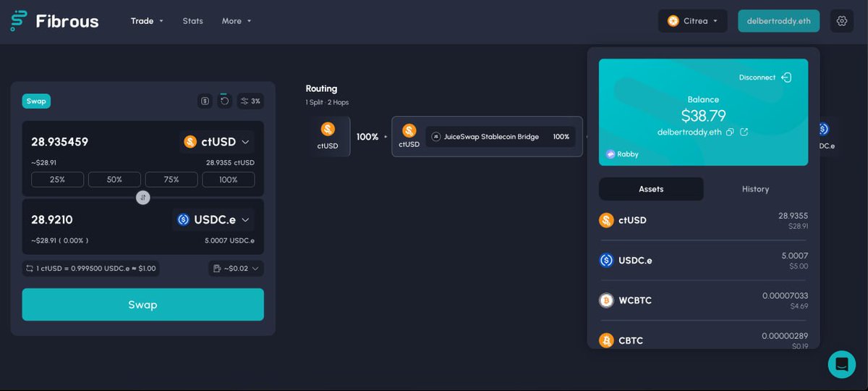The image size is (868, 391).
Task: Open address in explorer external link icon
Action: point(744,132)
